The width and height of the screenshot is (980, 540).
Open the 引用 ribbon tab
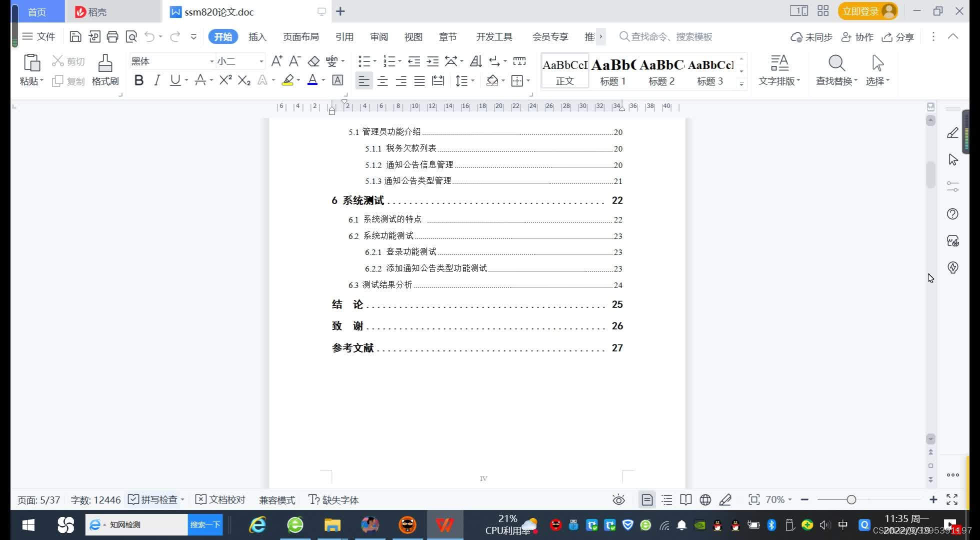point(344,36)
